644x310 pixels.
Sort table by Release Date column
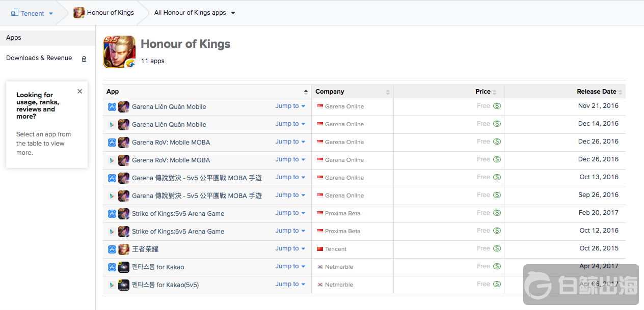click(x=620, y=92)
